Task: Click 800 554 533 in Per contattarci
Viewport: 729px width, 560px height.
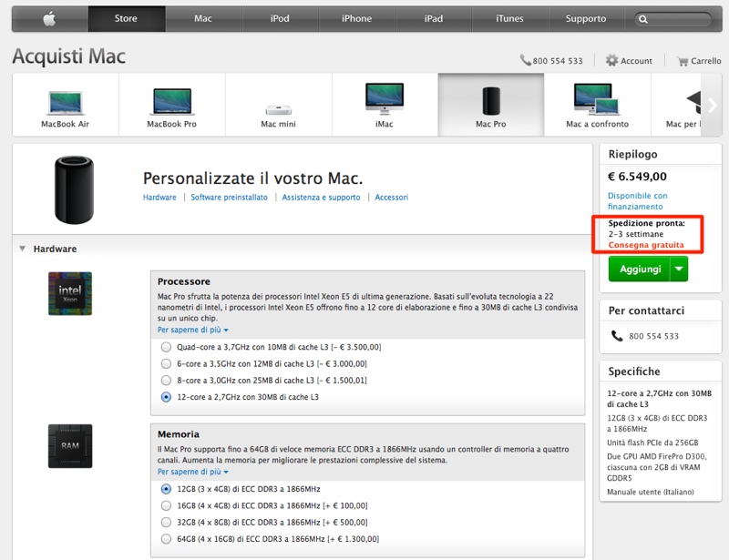Action: (653, 336)
